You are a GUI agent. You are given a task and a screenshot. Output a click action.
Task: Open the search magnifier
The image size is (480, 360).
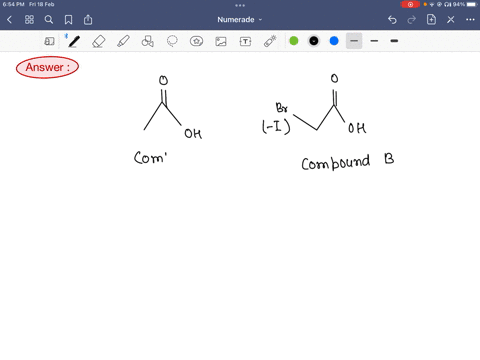49,20
